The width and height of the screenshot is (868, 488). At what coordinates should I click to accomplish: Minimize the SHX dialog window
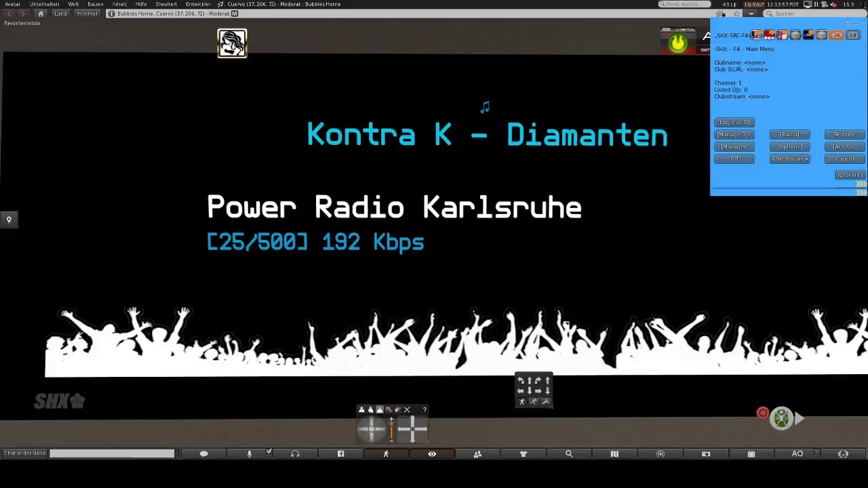tap(855, 24)
